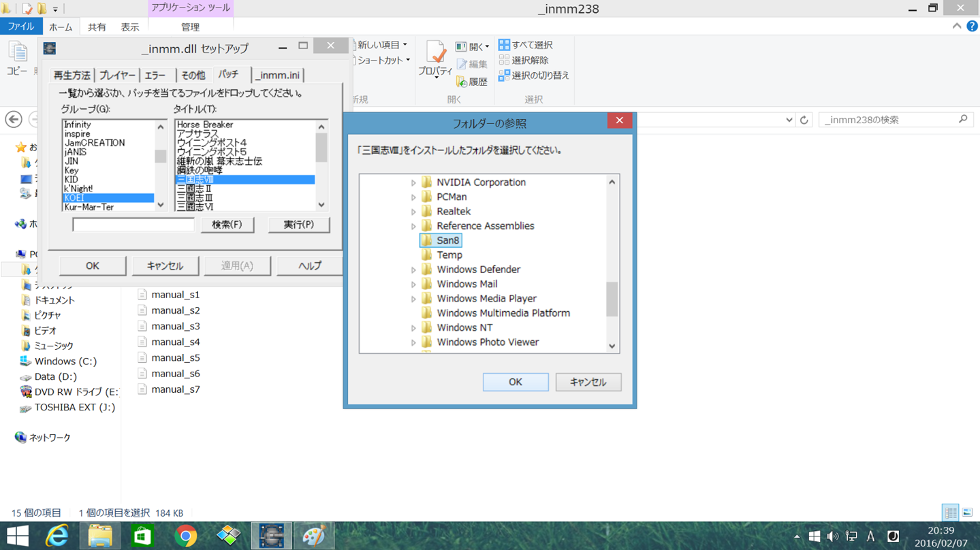
Task: Open Windows (C:) in navigation pane
Action: pyautogui.click(x=59, y=361)
